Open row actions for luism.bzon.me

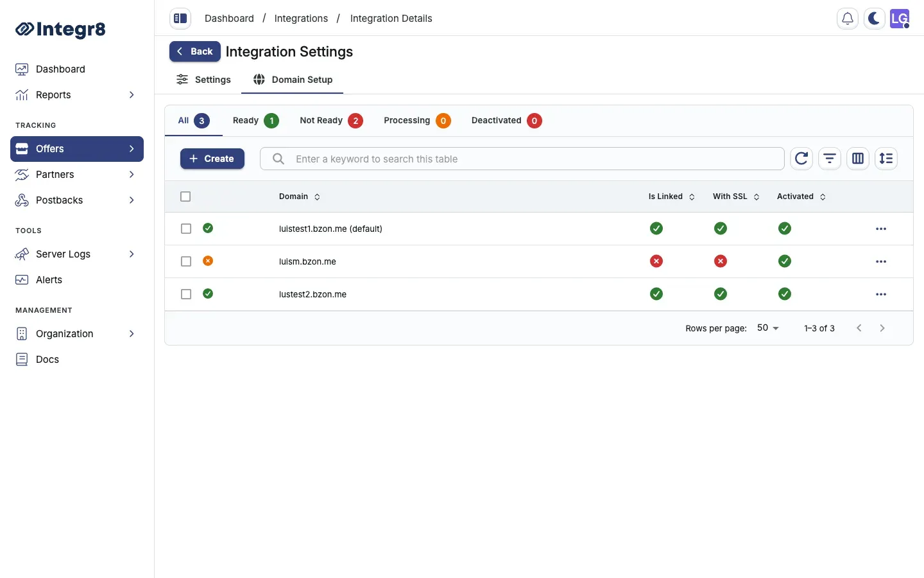881,262
